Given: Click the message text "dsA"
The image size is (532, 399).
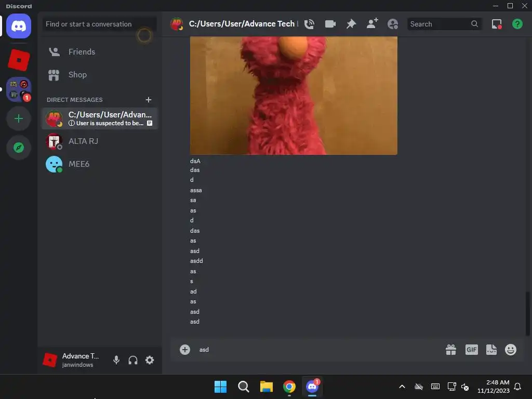Looking at the screenshot, I should pos(195,161).
